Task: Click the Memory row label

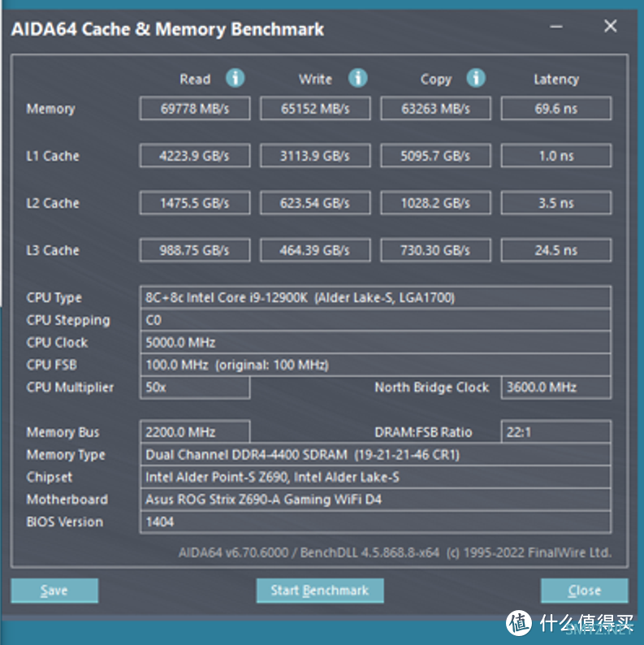Action: pos(51,109)
